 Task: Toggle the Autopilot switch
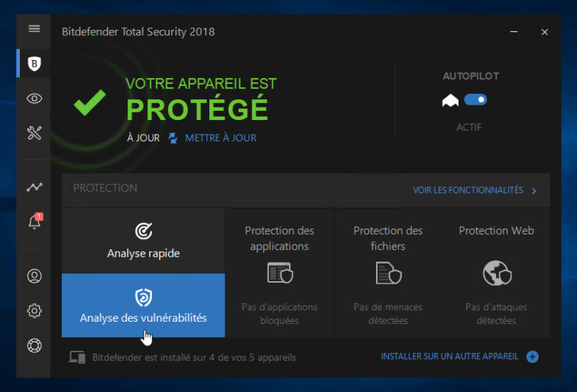click(475, 99)
